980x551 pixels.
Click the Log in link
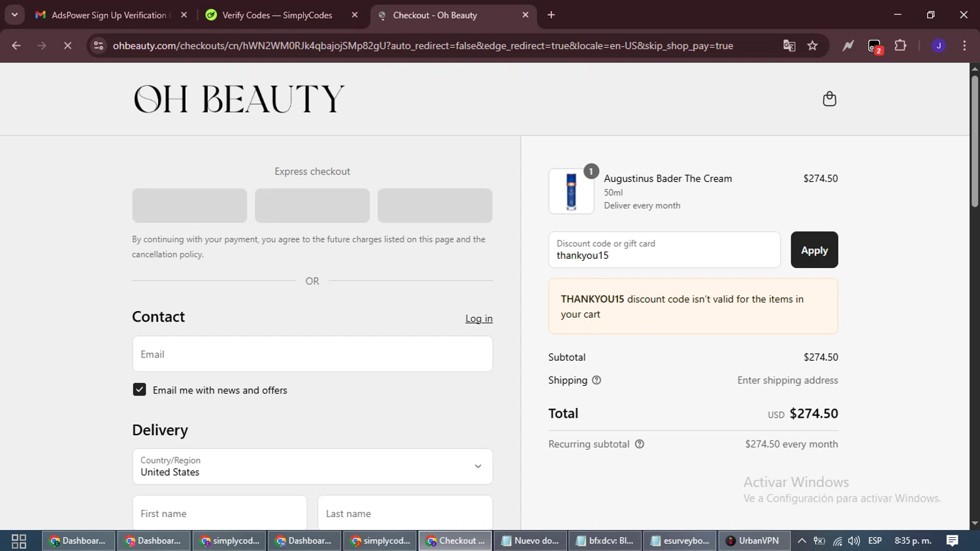click(x=479, y=318)
